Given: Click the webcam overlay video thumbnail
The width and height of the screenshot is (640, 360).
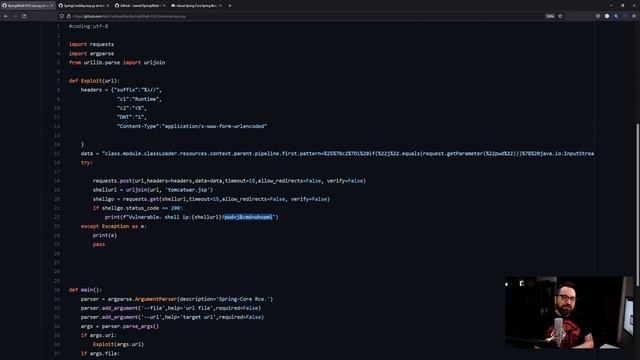Looking at the screenshot, I should [x=568, y=313].
